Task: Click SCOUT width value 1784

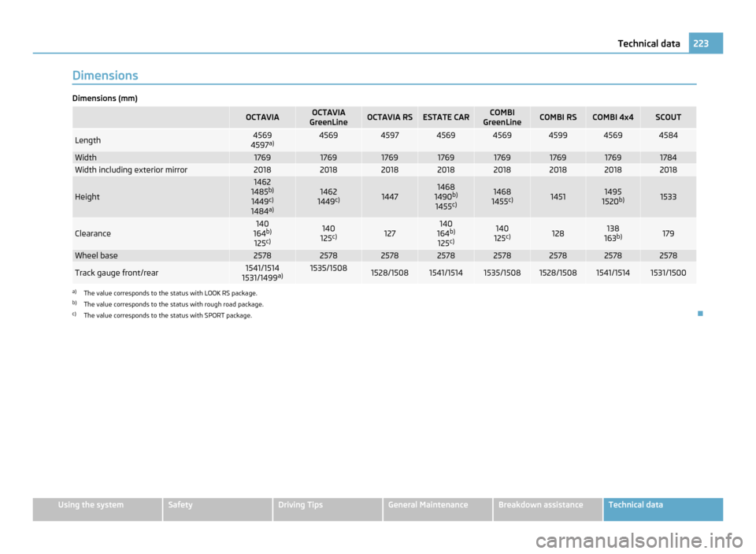Action: point(669,158)
